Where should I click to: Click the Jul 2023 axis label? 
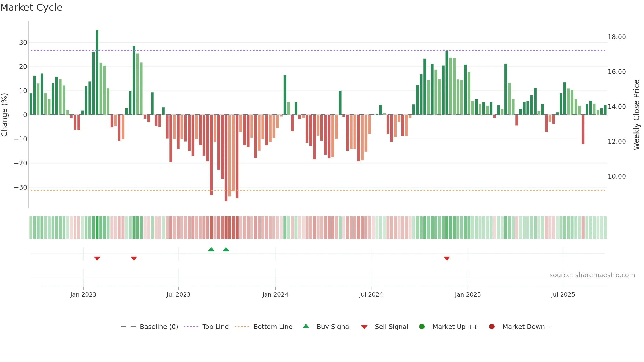(178, 295)
